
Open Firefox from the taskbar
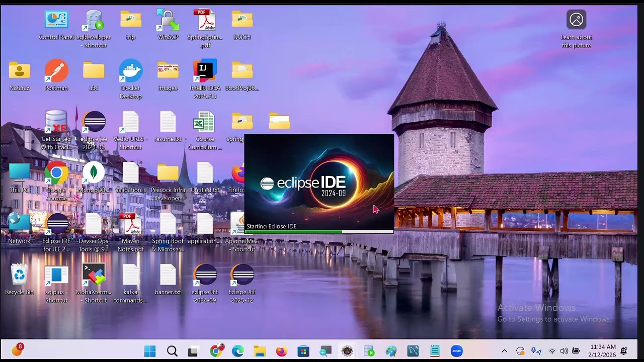click(282, 351)
